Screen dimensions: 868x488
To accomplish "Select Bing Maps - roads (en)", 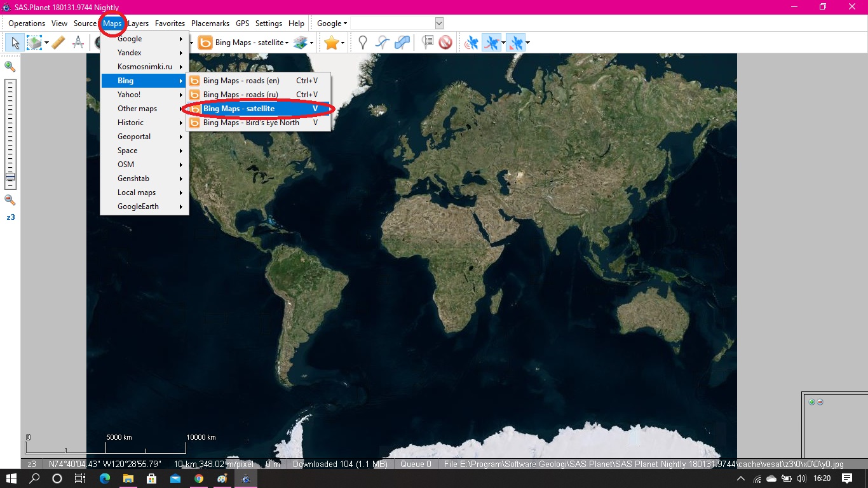I will [x=258, y=81].
